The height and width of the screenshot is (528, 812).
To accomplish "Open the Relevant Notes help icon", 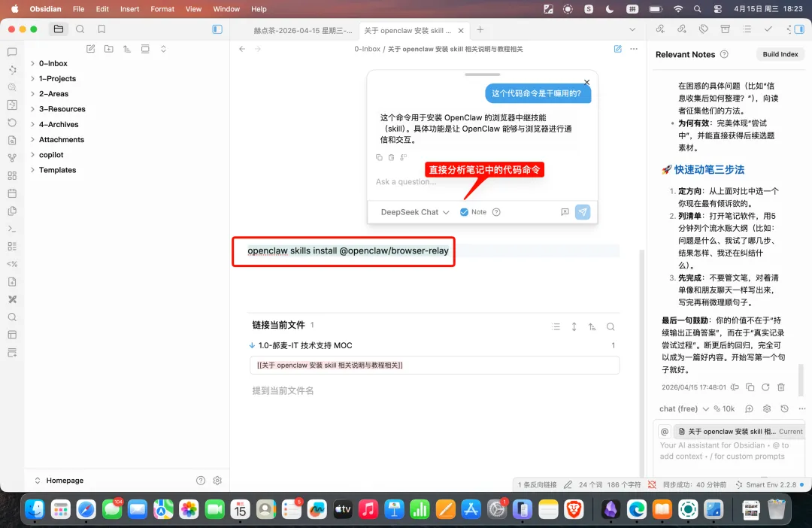I will coord(725,54).
